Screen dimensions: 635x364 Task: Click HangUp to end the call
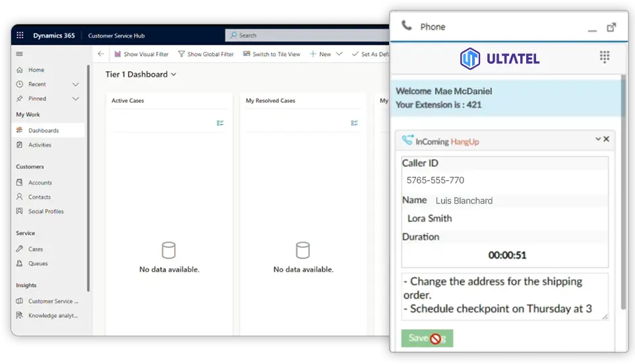464,141
